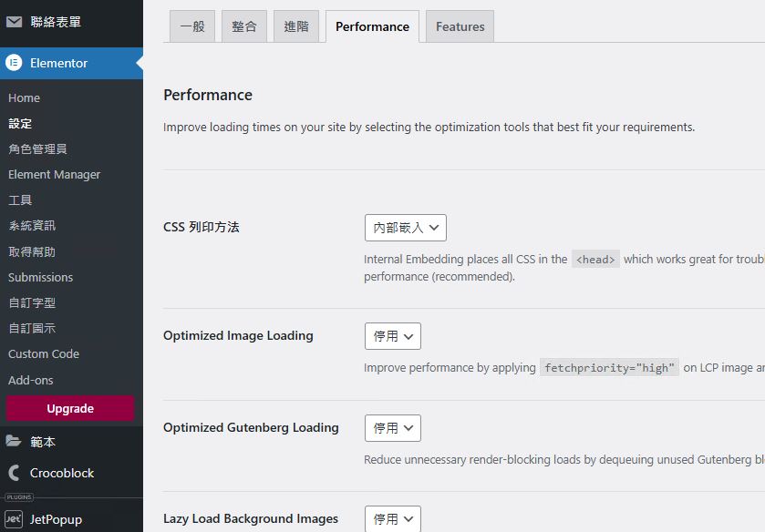The image size is (765, 532).
Task: Click the Upgrade button in sidebar
Action: coord(70,408)
